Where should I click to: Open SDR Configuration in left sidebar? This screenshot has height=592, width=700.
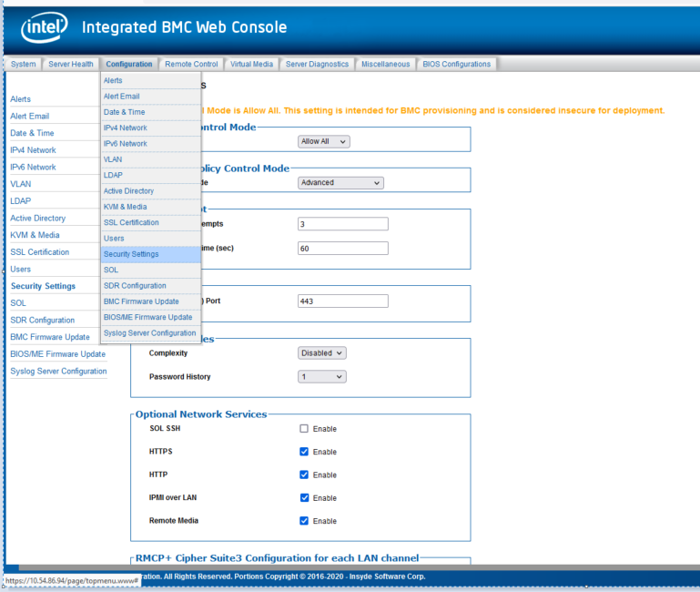click(x=43, y=320)
